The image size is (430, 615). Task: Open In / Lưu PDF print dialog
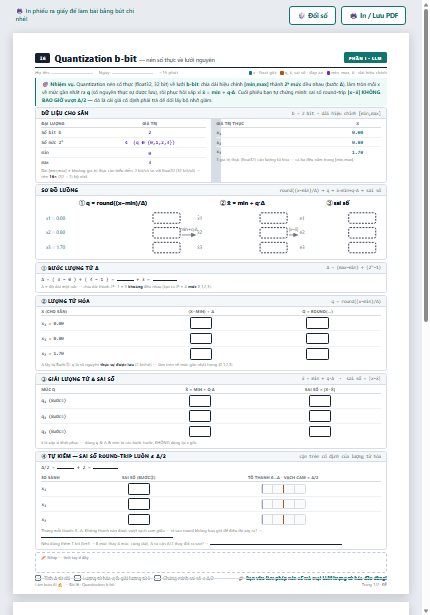click(373, 16)
